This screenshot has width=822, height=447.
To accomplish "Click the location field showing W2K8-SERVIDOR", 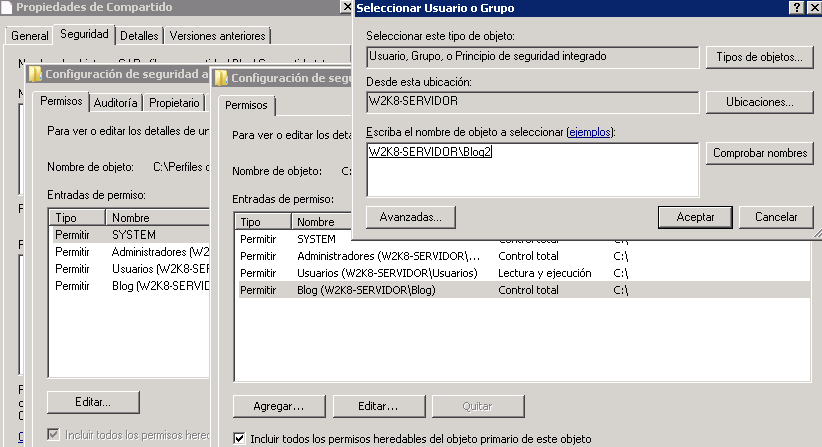I will [533, 102].
